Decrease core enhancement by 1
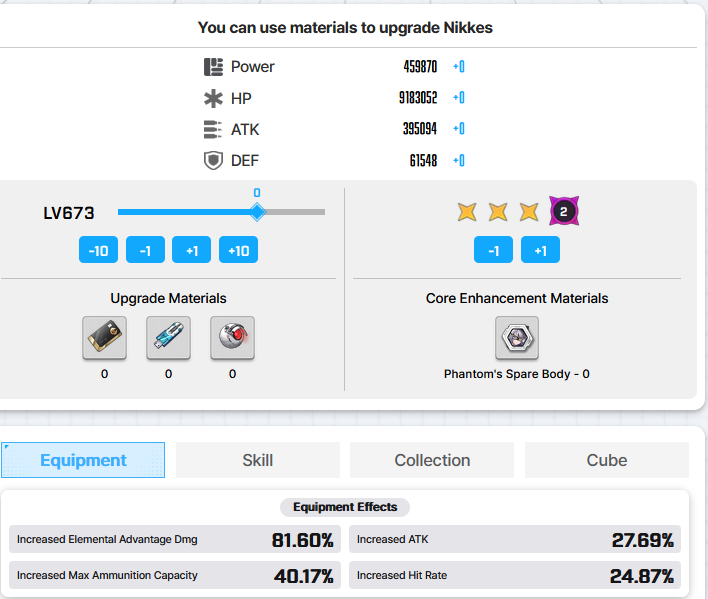The image size is (708, 599). coord(494,250)
